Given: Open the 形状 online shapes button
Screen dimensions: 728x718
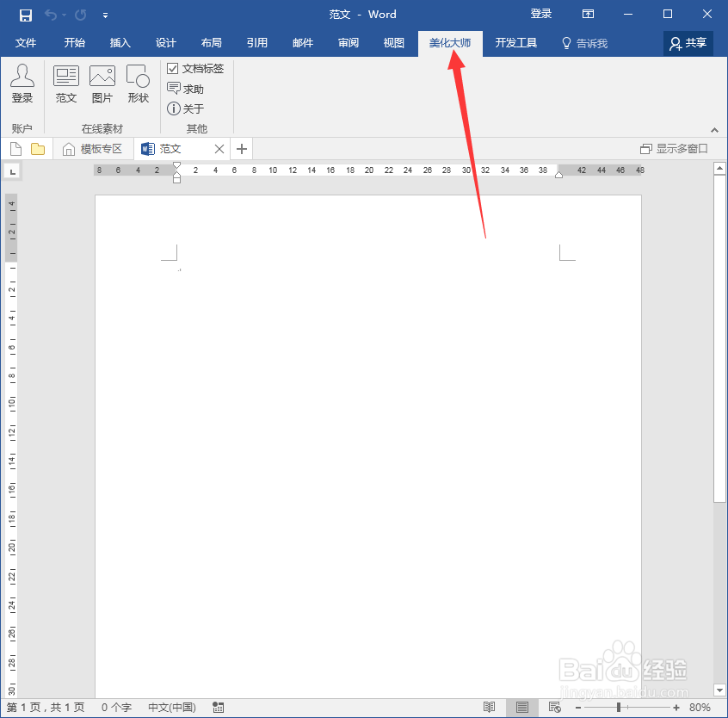Looking at the screenshot, I should point(138,84).
